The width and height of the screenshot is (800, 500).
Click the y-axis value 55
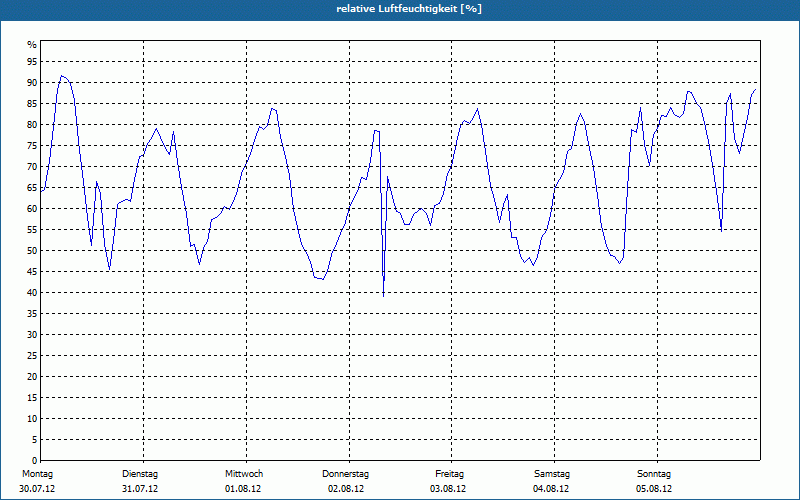tap(32, 230)
